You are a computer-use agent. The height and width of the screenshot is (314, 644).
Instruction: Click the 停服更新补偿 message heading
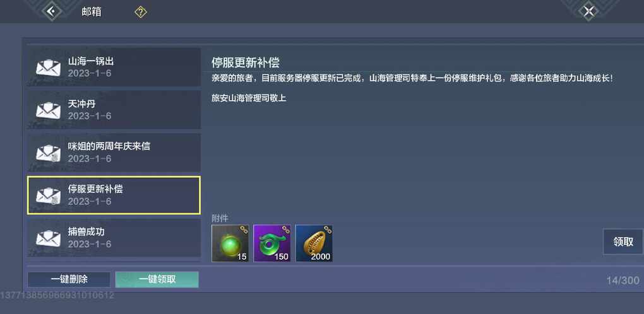[246, 62]
